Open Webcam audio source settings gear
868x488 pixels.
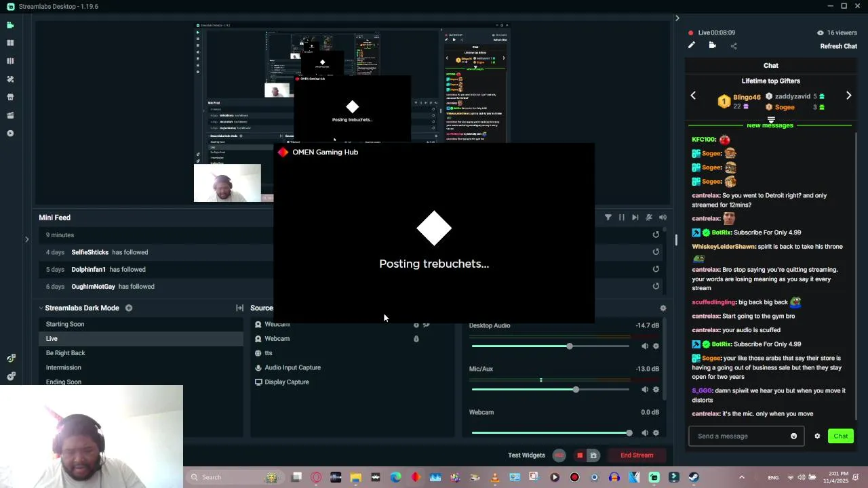pyautogui.click(x=656, y=433)
